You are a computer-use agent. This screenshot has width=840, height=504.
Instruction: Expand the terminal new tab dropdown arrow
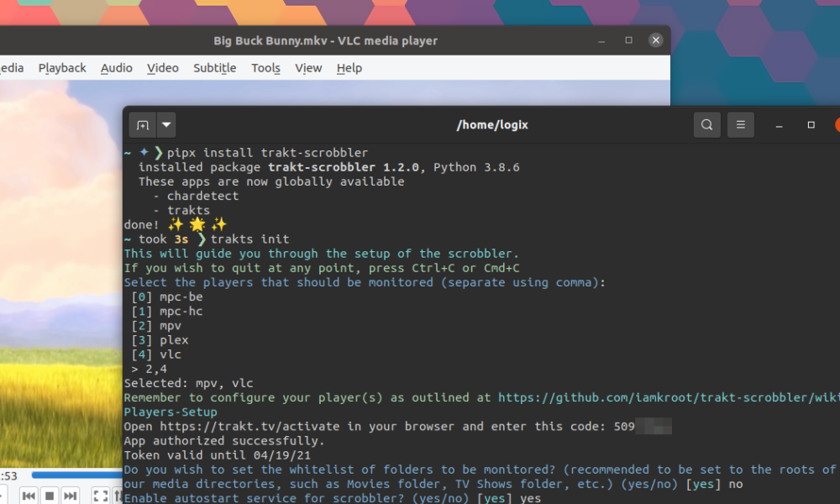[166, 125]
